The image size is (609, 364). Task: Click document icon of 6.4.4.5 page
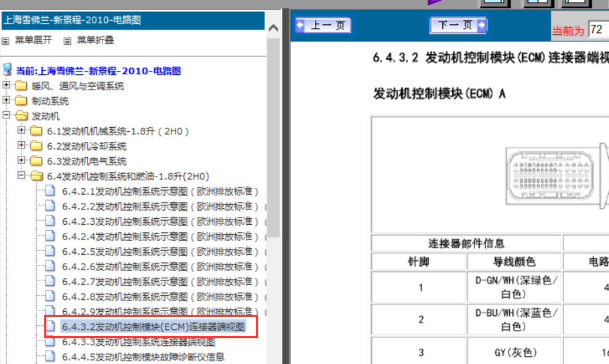point(50,356)
